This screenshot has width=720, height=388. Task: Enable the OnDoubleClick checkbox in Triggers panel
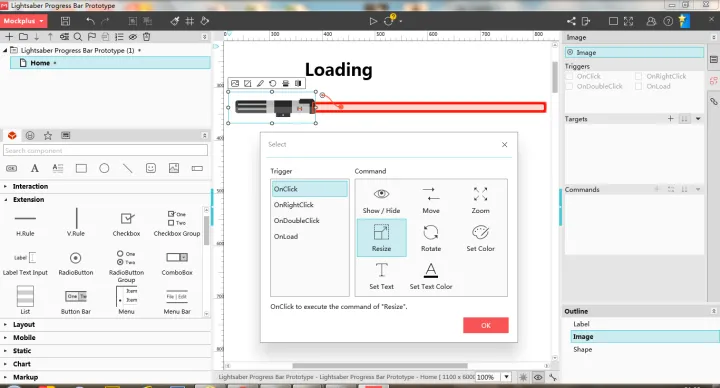coord(570,86)
